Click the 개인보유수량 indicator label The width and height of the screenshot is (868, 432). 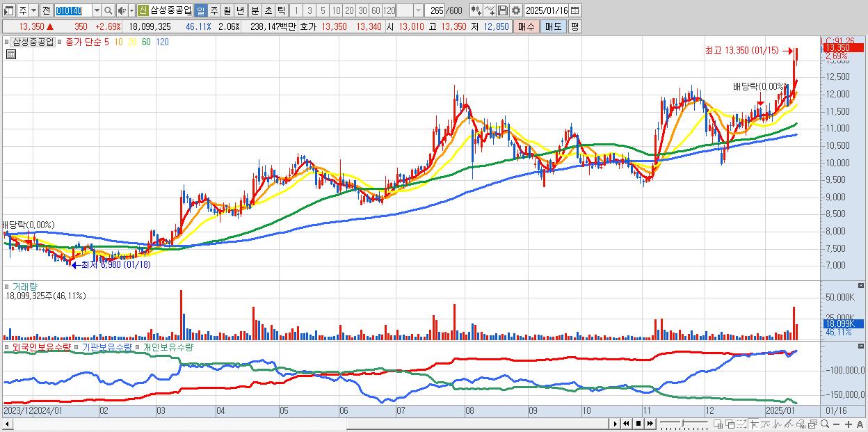pyautogui.click(x=168, y=346)
